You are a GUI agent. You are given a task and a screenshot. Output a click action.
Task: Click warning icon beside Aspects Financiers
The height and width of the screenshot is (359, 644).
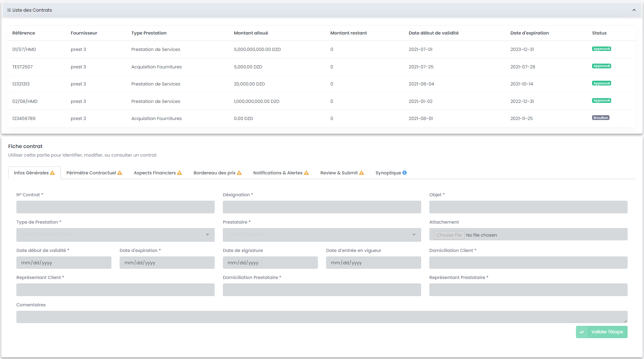click(179, 173)
